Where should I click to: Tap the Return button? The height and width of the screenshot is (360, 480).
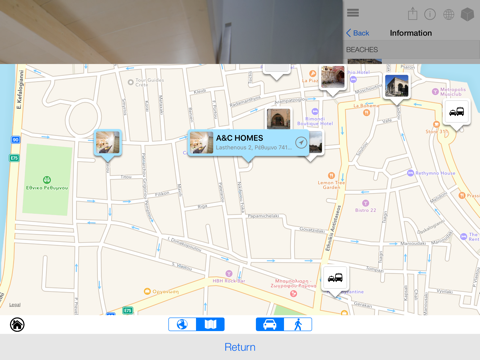pos(240,347)
